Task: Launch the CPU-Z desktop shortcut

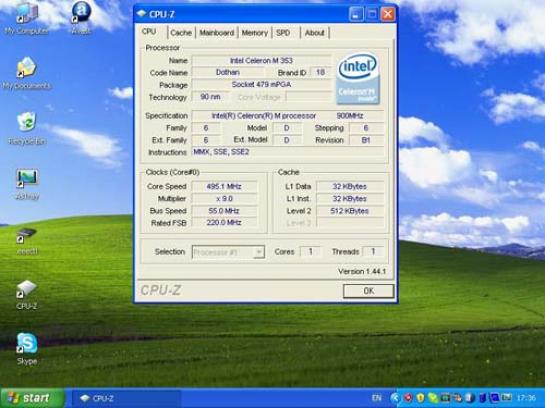Action: tap(26, 294)
